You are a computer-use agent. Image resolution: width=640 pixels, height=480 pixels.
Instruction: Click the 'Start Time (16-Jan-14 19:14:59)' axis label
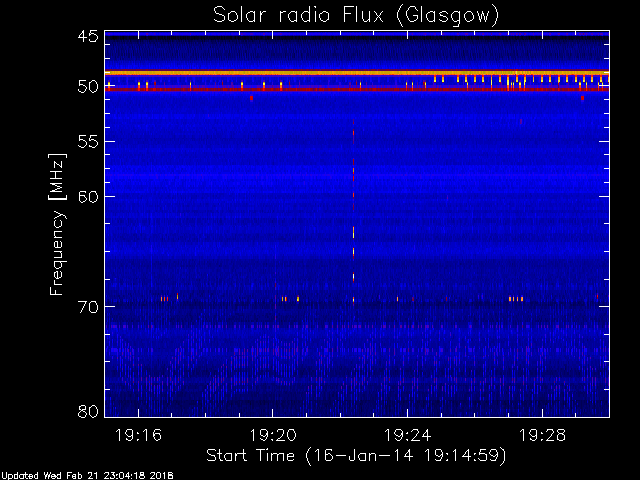click(356, 456)
